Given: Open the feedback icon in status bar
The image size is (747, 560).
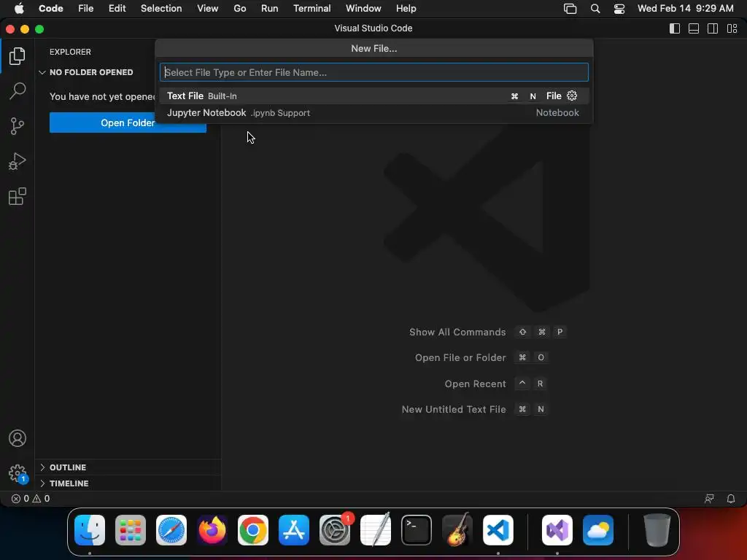Looking at the screenshot, I should click(x=709, y=499).
